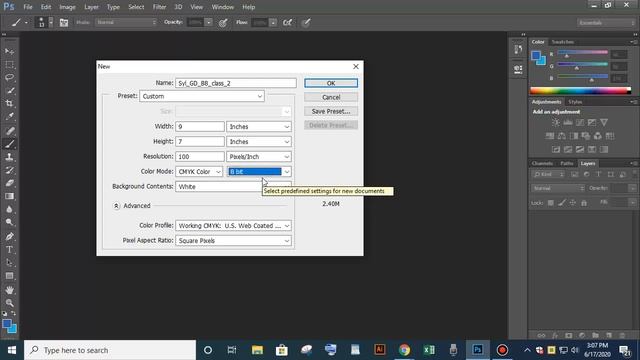
Task: Open Chrome from the taskbar
Action: (404, 350)
